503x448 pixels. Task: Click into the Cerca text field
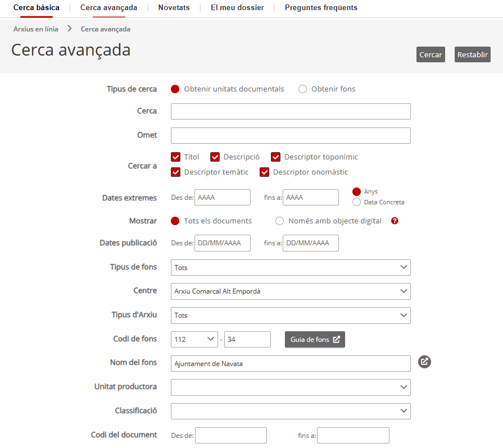[291, 112]
